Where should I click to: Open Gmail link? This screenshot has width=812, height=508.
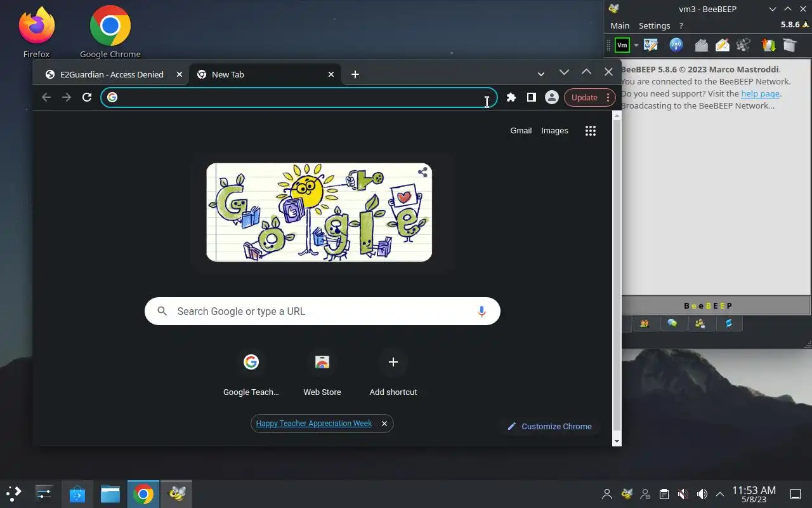pyautogui.click(x=521, y=130)
